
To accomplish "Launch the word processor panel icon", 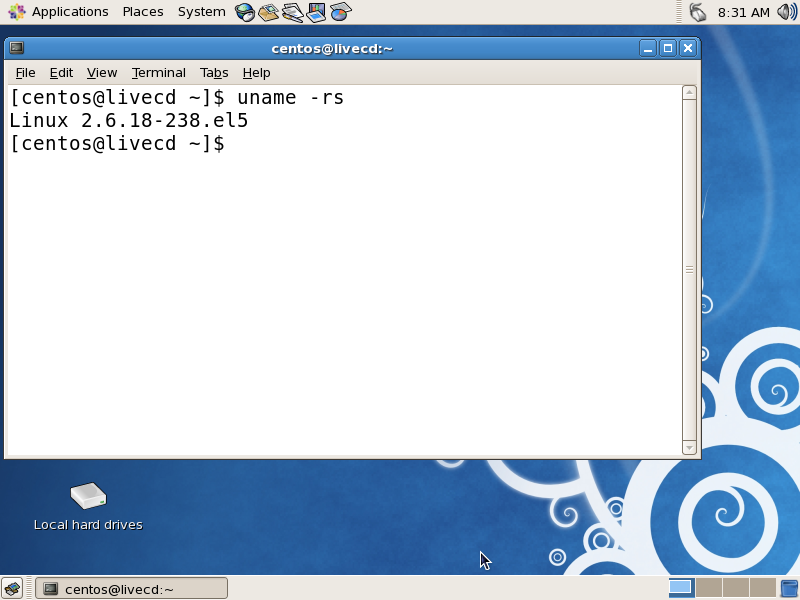I will click(x=292, y=11).
